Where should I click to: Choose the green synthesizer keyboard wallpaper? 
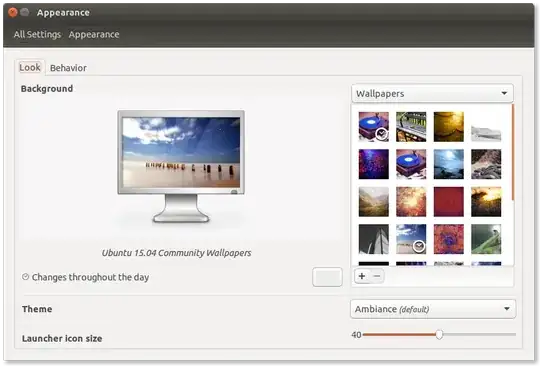click(x=411, y=126)
